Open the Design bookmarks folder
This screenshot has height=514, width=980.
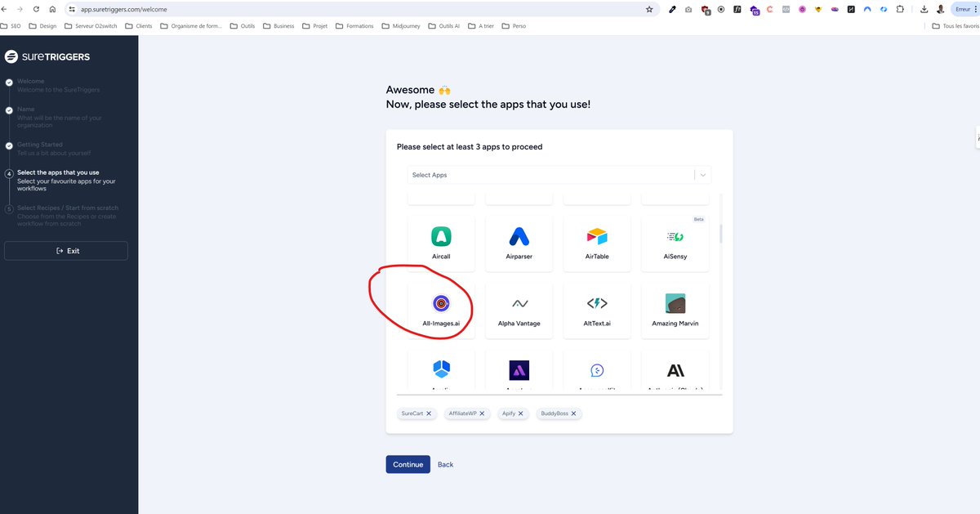pyautogui.click(x=42, y=26)
